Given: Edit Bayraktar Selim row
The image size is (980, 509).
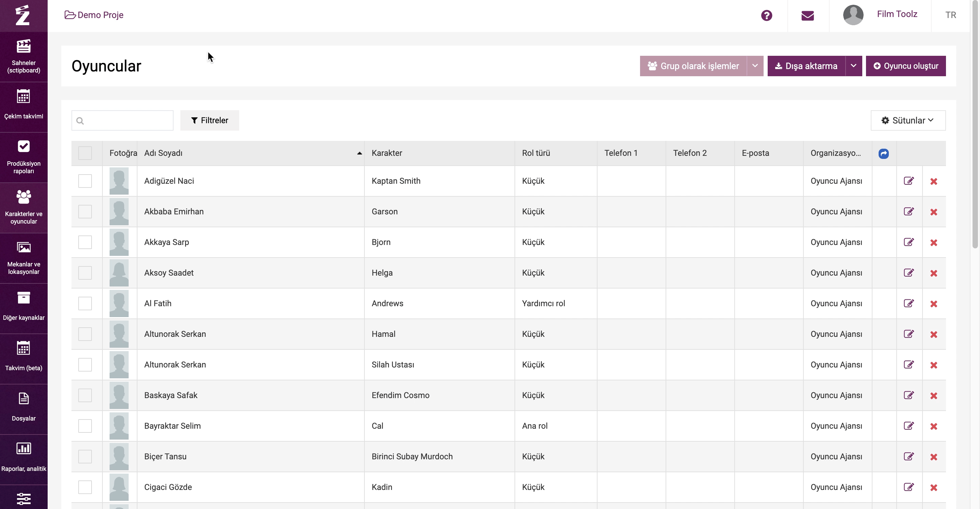Looking at the screenshot, I should coord(909,426).
